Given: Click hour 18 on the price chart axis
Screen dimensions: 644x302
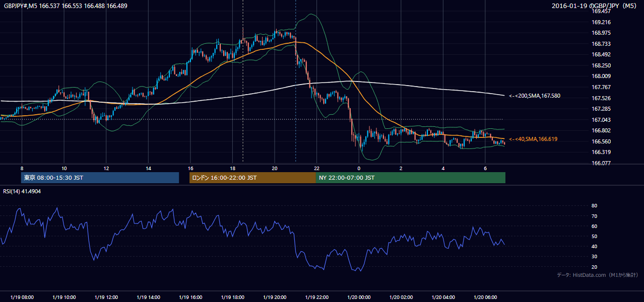Looking at the screenshot, I should [233, 168].
